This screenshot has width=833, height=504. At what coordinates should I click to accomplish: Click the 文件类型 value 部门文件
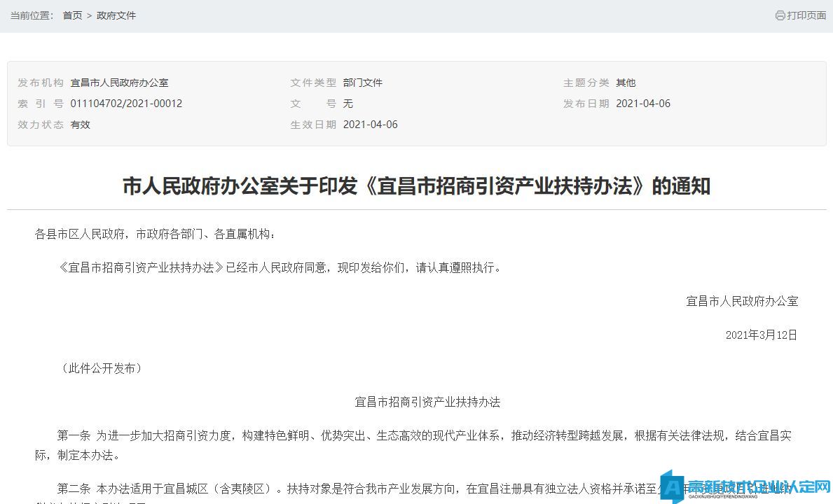(x=363, y=83)
